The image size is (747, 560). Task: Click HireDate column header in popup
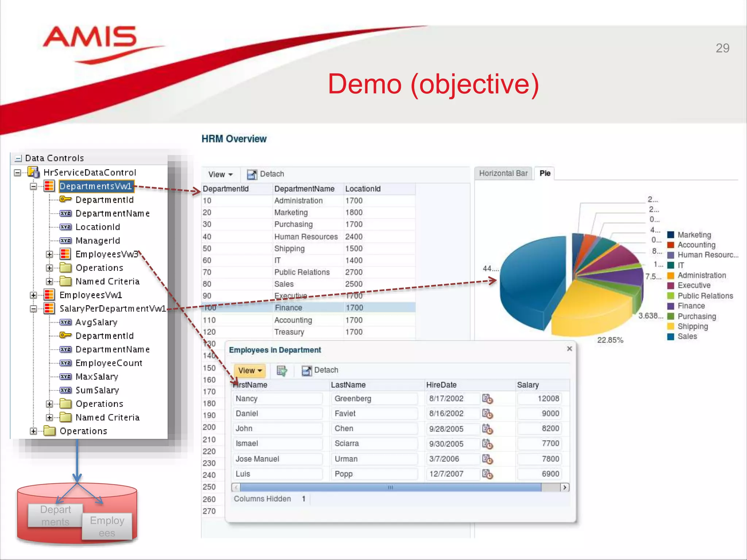(x=470, y=385)
